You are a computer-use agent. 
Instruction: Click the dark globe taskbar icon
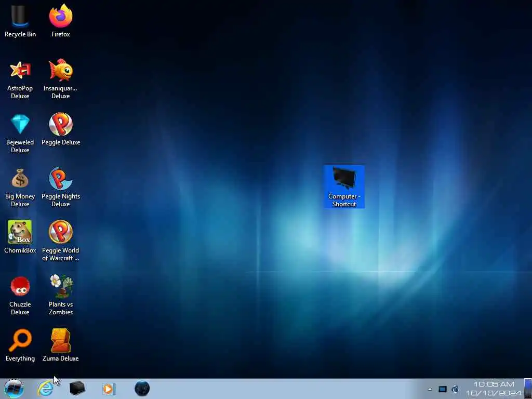(x=142, y=389)
